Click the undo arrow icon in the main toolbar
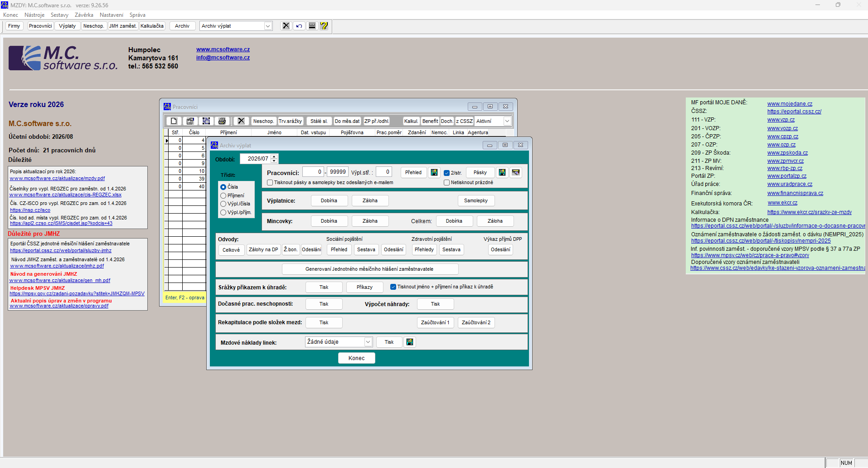This screenshot has width=868, height=468. pyautogui.click(x=299, y=26)
